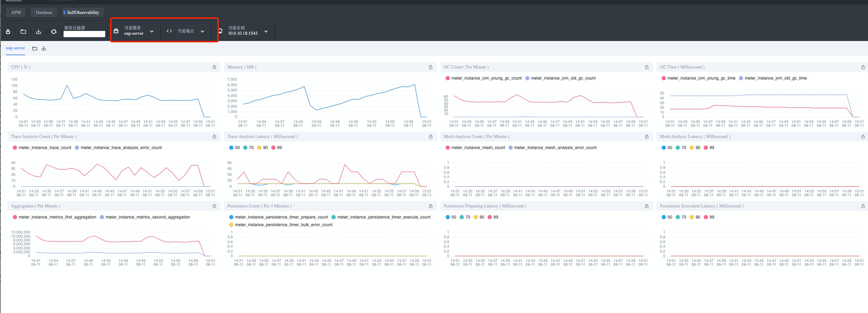868x313 pixels.
Task: Click the refresh reload icon in the toolbar
Action: pyautogui.click(x=54, y=32)
